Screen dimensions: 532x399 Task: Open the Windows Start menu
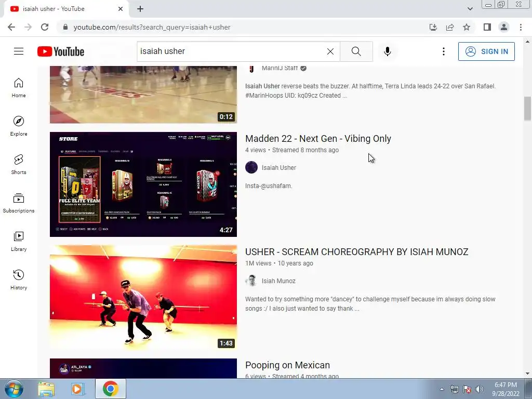[x=14, y=389]
